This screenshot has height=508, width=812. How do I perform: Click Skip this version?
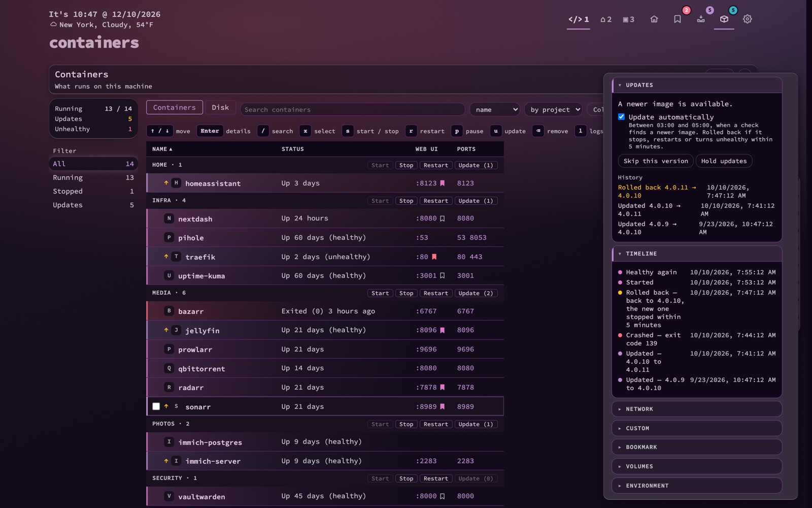[656, 161]
